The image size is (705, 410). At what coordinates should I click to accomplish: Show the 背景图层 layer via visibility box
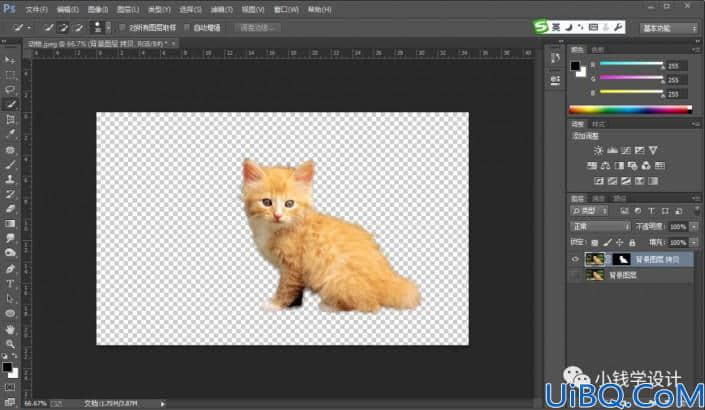(x=575, y=275)
